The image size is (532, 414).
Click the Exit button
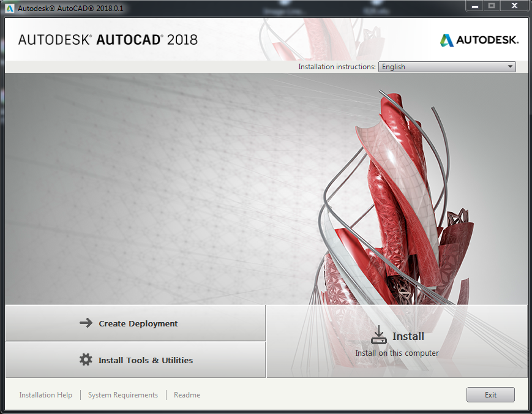(490, 394)
